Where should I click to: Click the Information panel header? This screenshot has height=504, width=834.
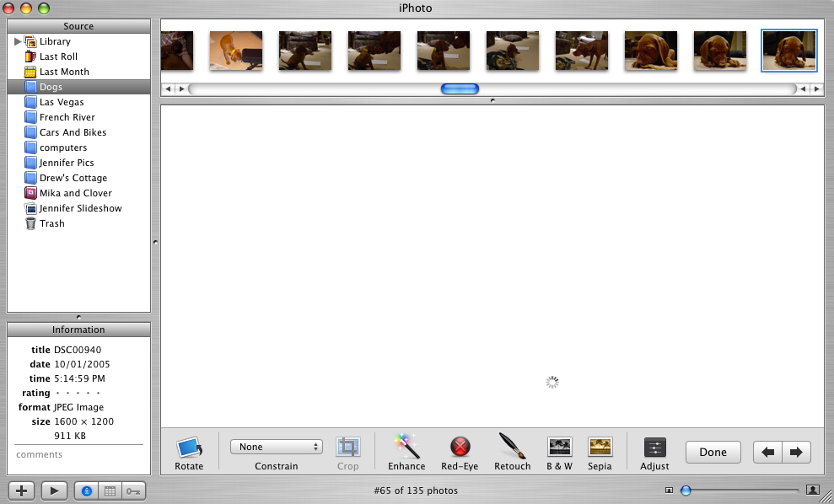(x=78, y=330)
